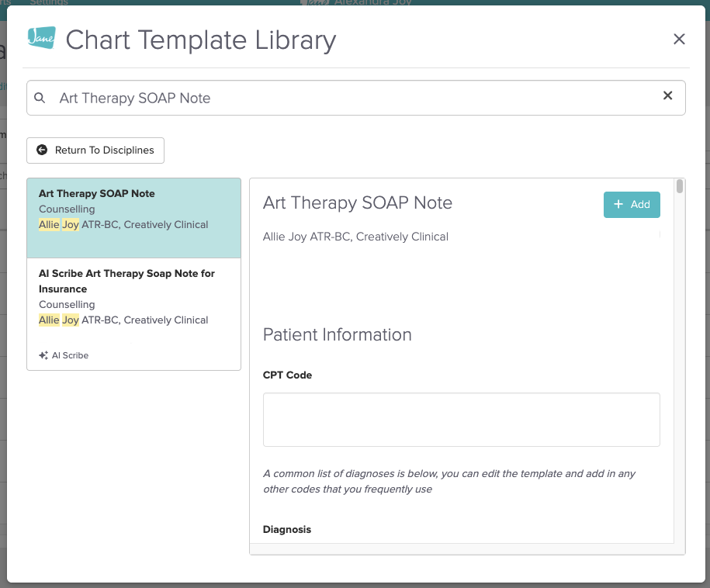Focus the template search input field

(x=356, y=98)
